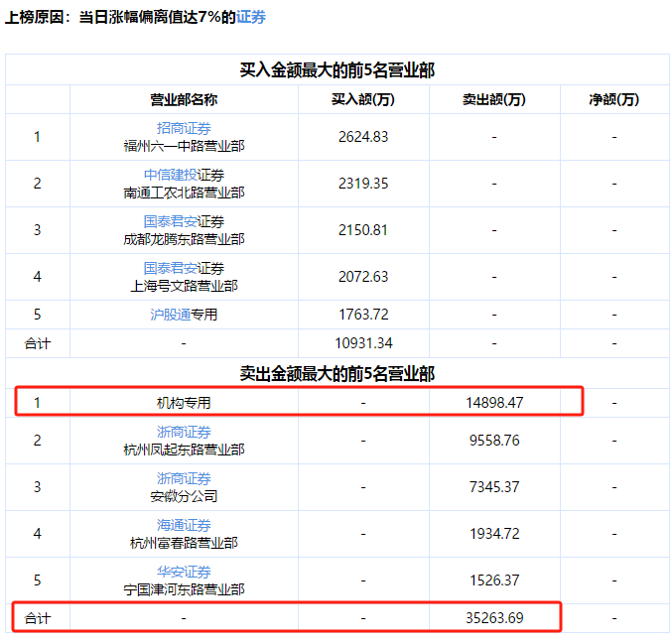Image resolution: width=672 pixels, height=644 pixels.
Task: Click the 14898.47 sell amount value
Action: click(493, 403)
